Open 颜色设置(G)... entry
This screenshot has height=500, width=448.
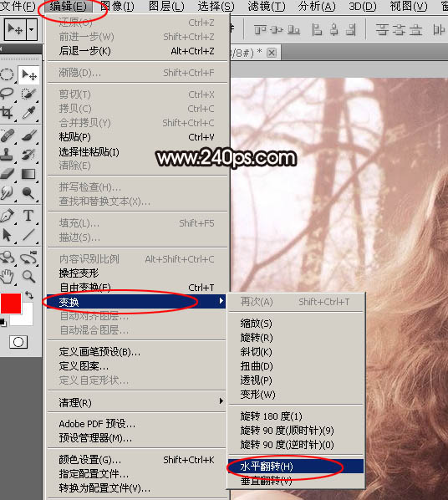click(136, 460)
